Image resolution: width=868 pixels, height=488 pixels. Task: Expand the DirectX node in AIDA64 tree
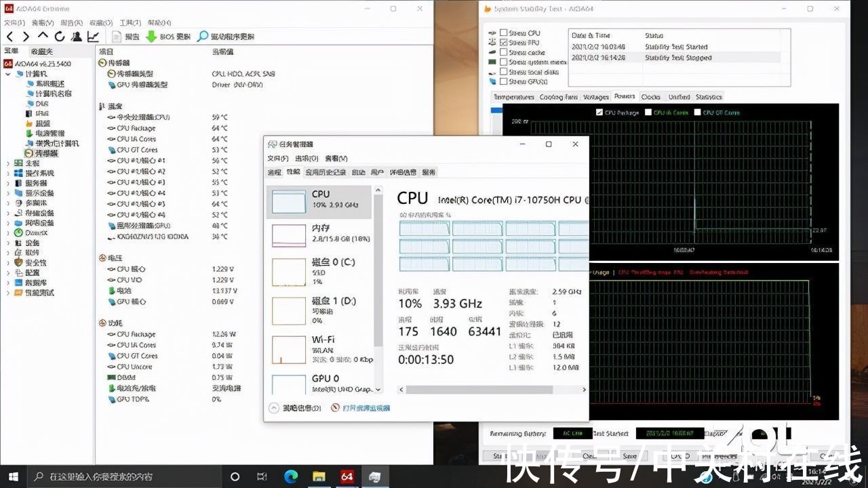coord(8,232)
